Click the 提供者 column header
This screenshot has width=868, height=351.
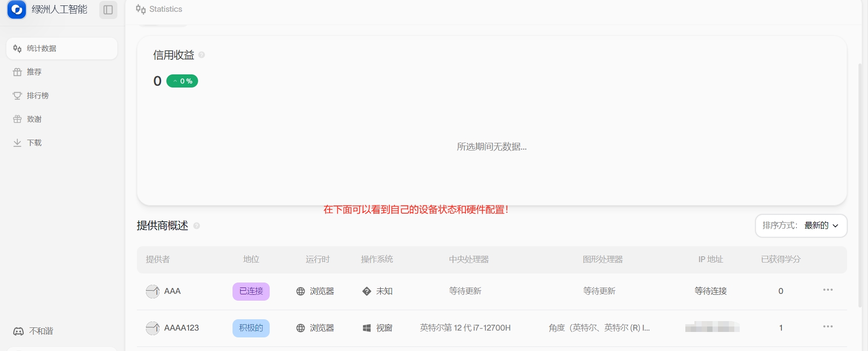[x=158, y=259]
